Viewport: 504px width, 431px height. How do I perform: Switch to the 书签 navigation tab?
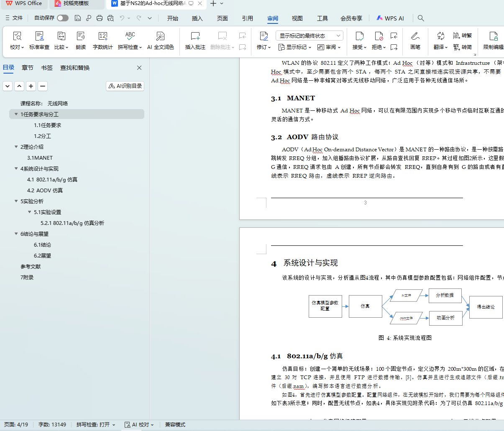click(x=47, y=68)
